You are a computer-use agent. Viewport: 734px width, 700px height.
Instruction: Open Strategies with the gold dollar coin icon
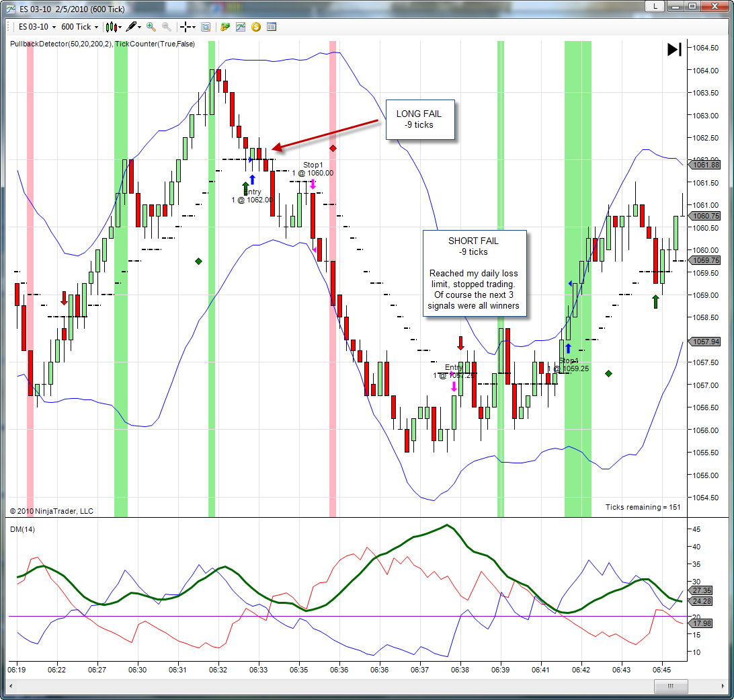tap(255, 27)
